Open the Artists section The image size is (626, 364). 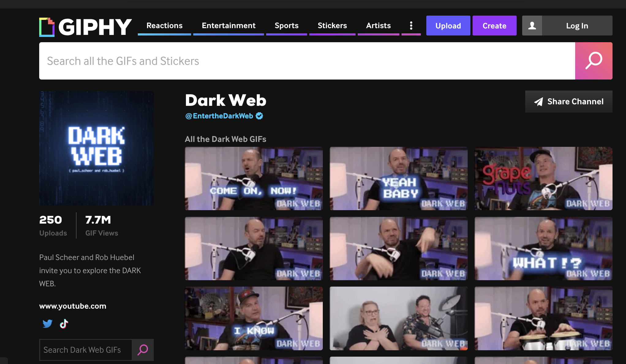click(x=378, y=26)
